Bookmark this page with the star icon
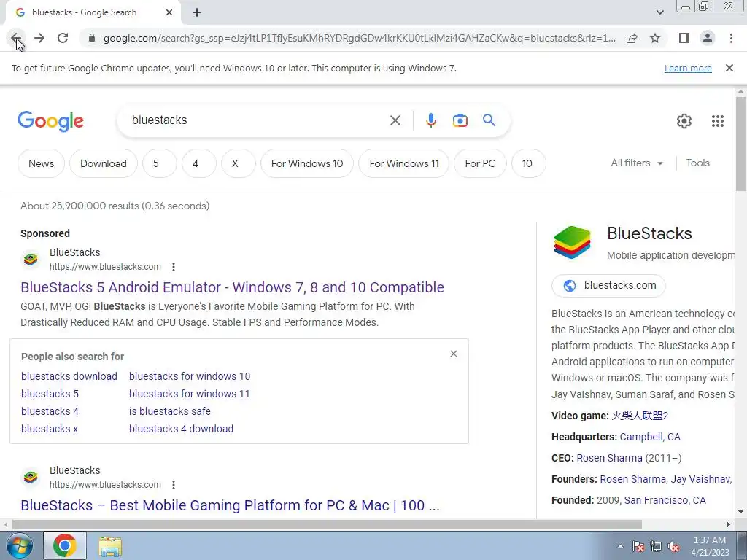747x560 pixels. (655, 38)
